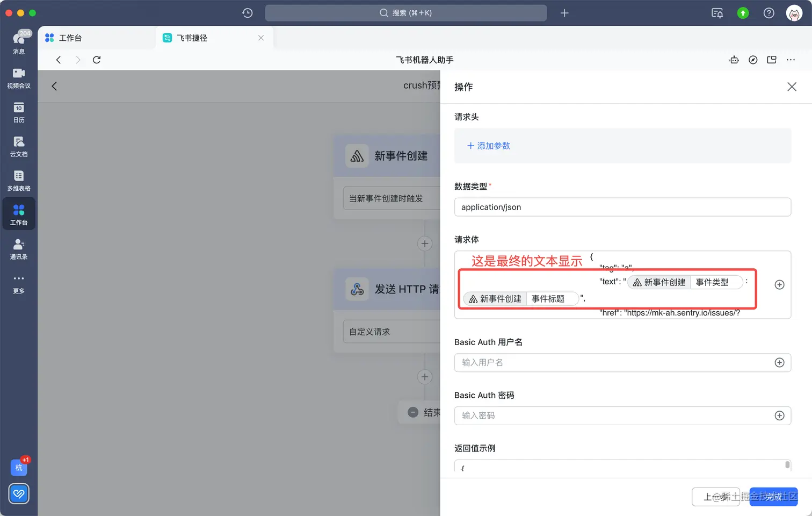Screen dimensions: 812x516
Task: Click the 上一步 button
Action: 716,497
